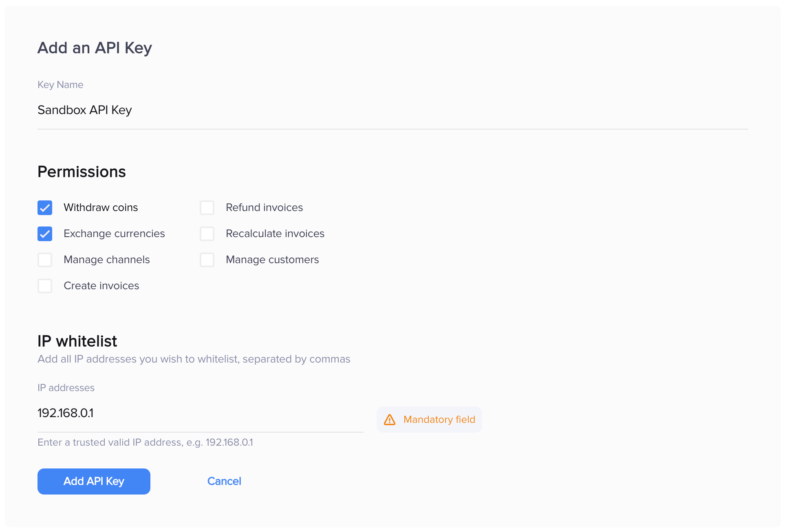Focus the IP addresses text field
Screen dimensions: 785x532
click(x=200, y=413)
